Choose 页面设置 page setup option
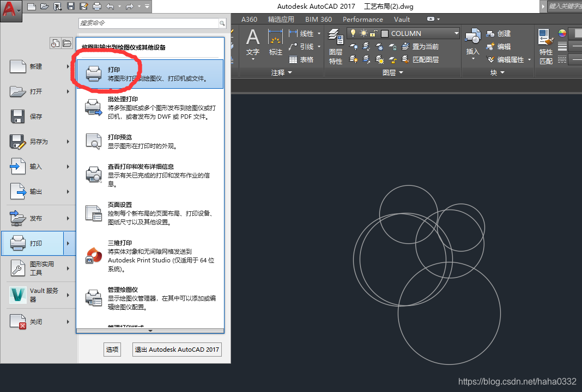582x392 pixels. [150, 213]
